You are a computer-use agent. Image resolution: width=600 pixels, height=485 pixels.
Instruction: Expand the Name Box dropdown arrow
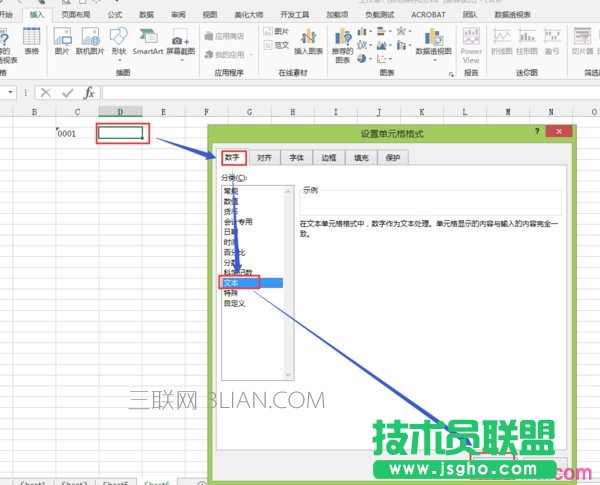click(x=10, y=92)
